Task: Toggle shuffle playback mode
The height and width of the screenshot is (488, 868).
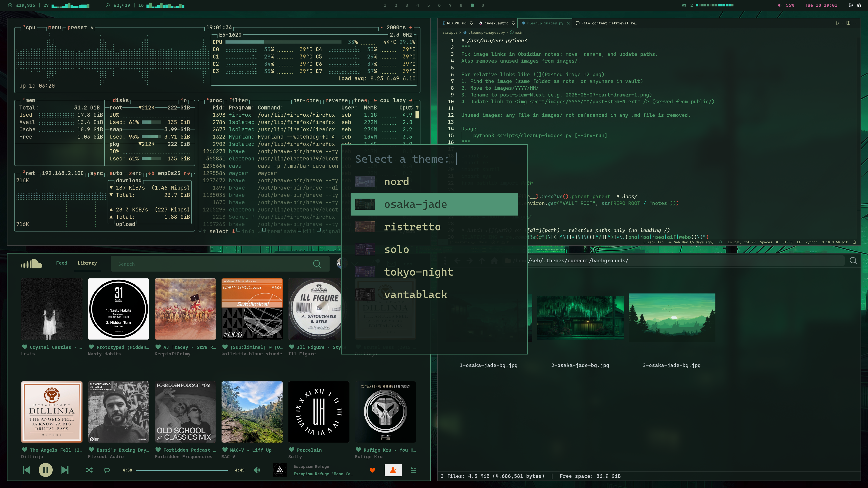Action: coord(89,470)
